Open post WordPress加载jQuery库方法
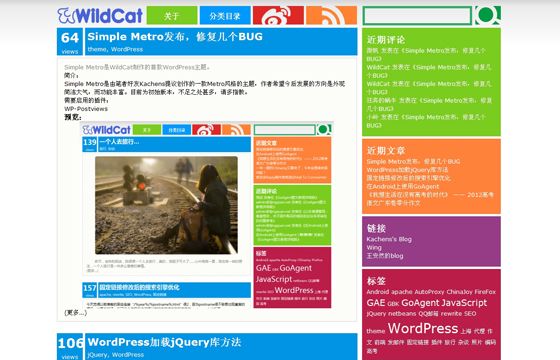Screen dimensions: 560x360 coord(164,342)
